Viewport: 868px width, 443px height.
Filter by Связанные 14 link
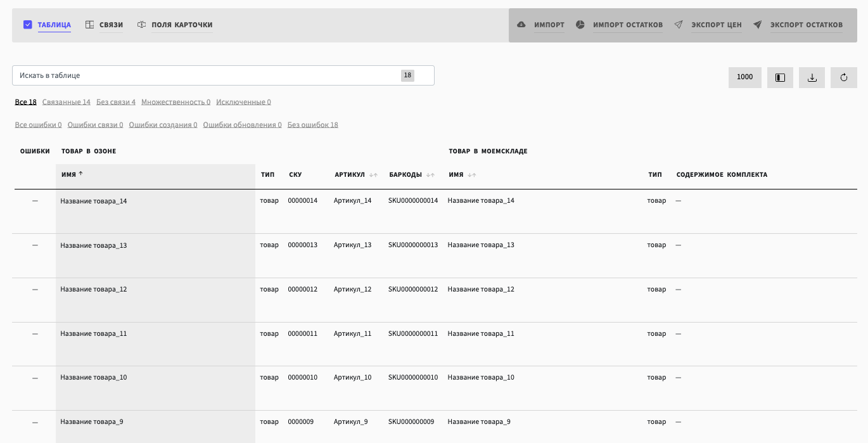[x=66, y=102]
